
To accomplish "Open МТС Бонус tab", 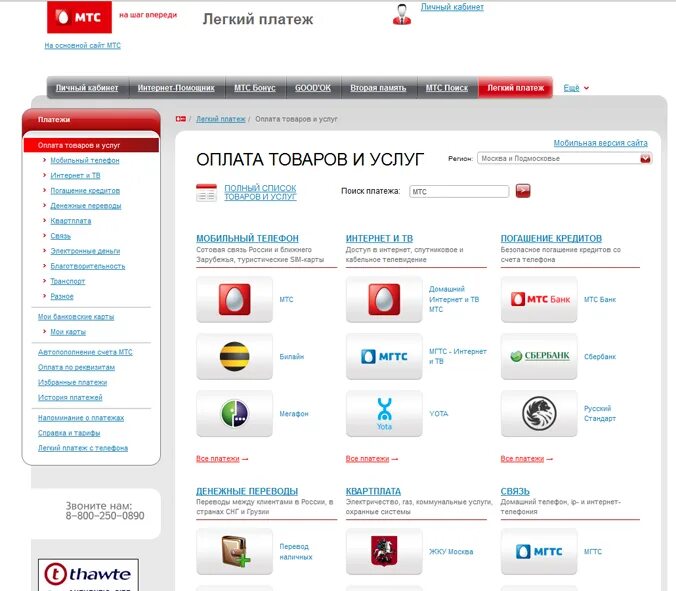I will 255,88.
